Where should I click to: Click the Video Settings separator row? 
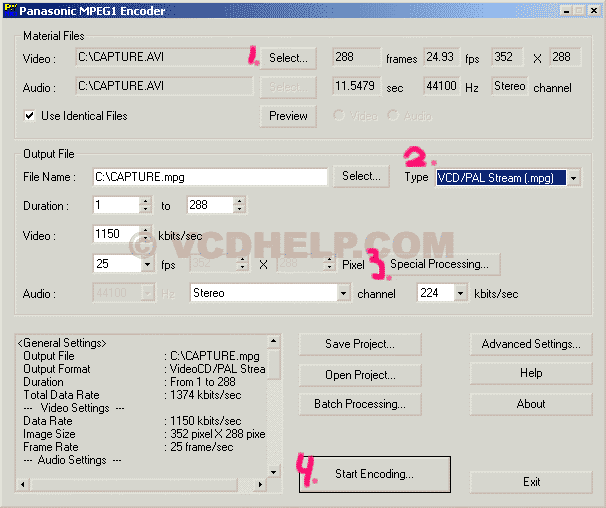[x=74, y=408]
